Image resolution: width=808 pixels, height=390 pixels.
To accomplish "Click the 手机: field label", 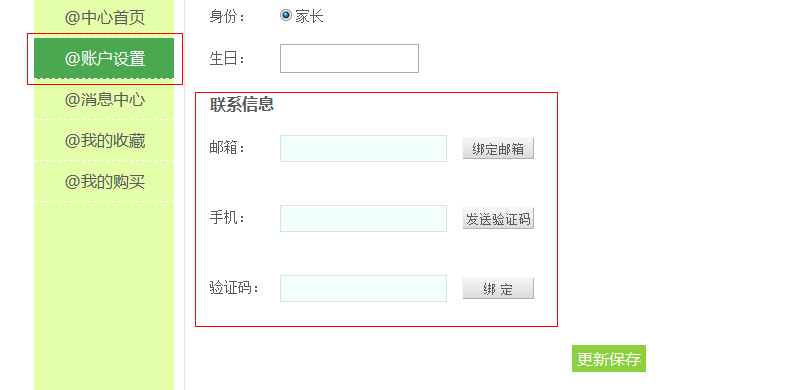I will pos(227,218).
